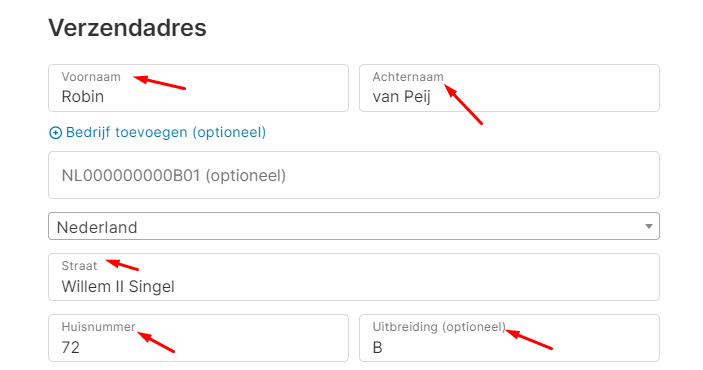Place cursor in Willem II Singel text
This screenshot has width=703, height=370.
(118, 286)
